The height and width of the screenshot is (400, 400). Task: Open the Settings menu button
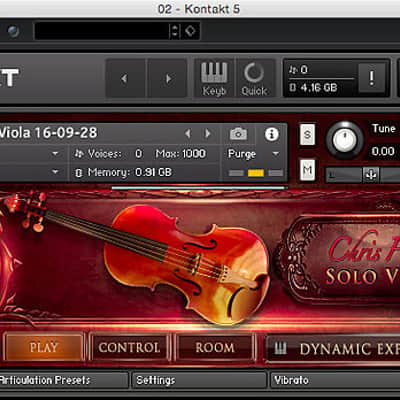coord(199,380)
